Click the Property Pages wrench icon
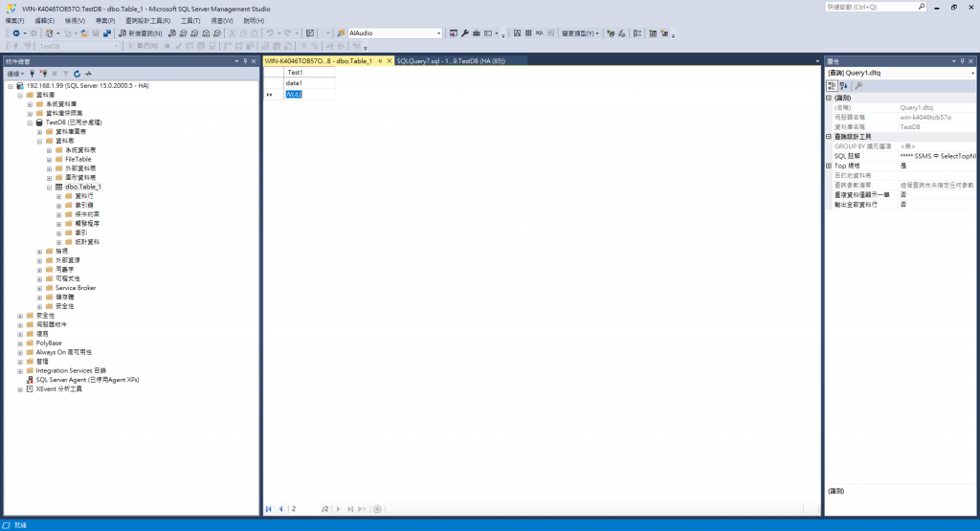This screenshot has height=531, width=980. click(x=858, y=85)
